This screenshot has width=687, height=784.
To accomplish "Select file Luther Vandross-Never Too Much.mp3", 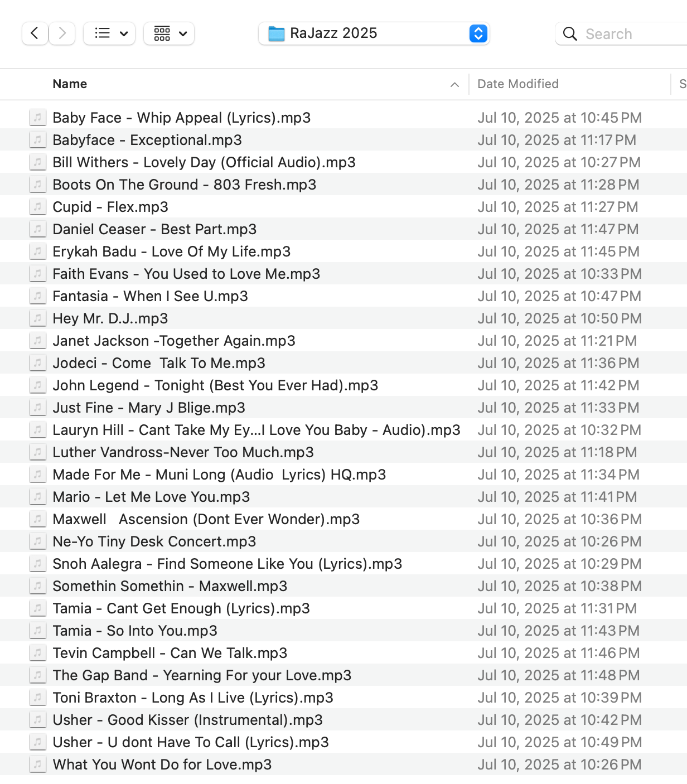I will pyautogui.click(x=183, y=452).
